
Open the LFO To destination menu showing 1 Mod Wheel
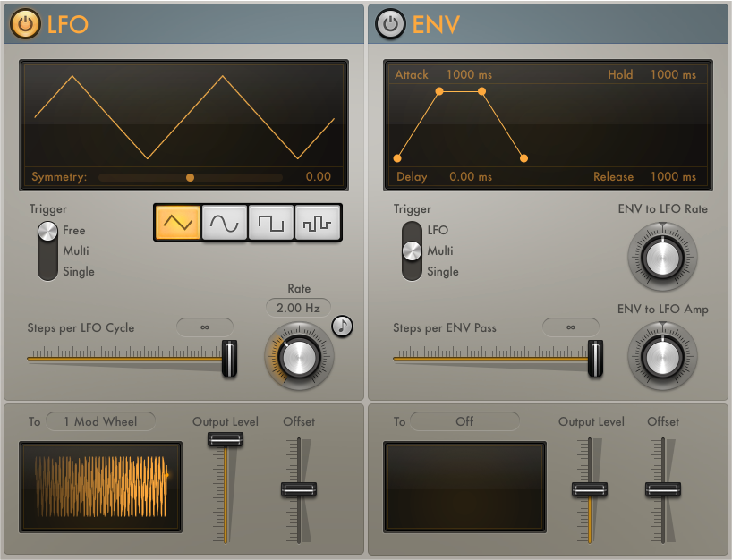(100, 421)
